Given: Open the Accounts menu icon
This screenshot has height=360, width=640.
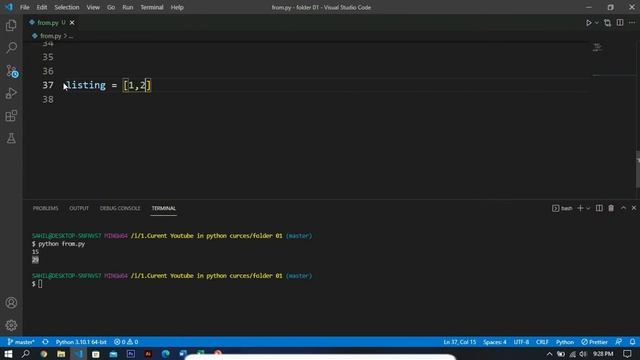Looking at the screenshot, I should (x=11, y=303).
